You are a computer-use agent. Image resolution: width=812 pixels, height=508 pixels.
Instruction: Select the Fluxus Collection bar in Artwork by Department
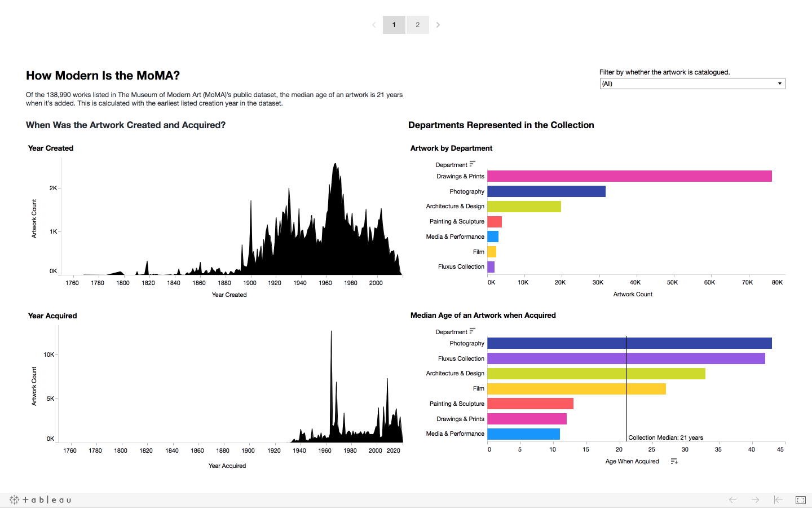(x=491, y=267)
